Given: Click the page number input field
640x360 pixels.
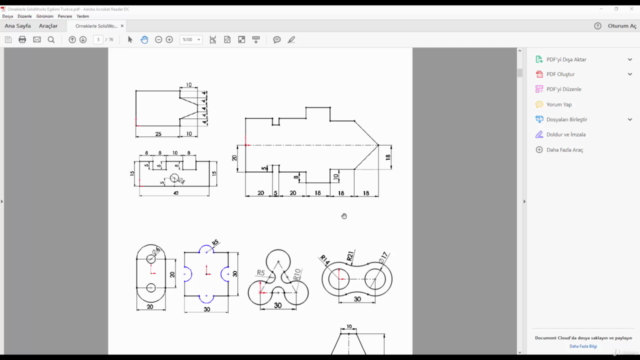Looking at the screenshot, I should point(98,40).
